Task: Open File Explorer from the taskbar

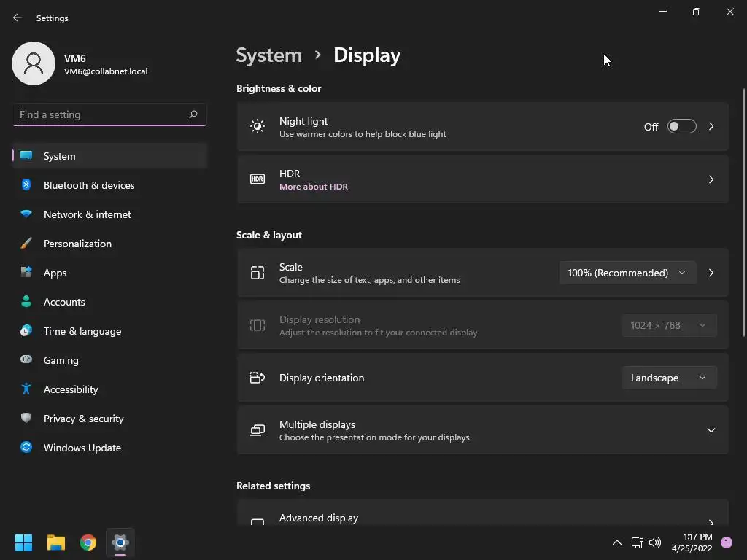Action: (x=55, y=542)
